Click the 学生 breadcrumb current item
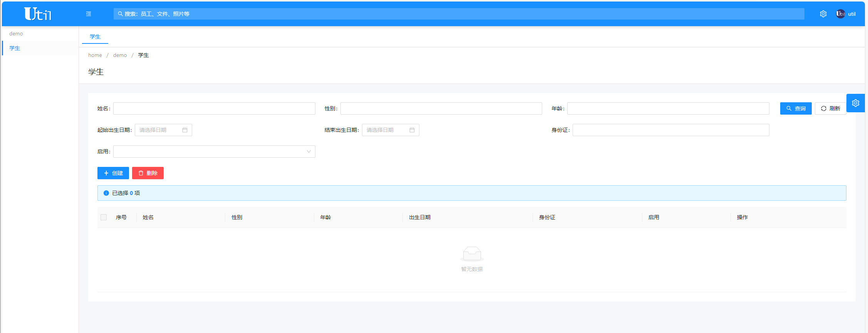Screen dimensions: 868x333 coord(144,55)
